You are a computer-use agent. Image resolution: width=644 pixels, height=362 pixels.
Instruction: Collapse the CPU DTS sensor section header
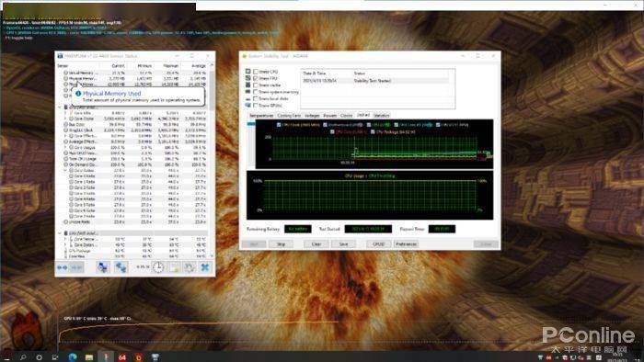click(60, 232)
